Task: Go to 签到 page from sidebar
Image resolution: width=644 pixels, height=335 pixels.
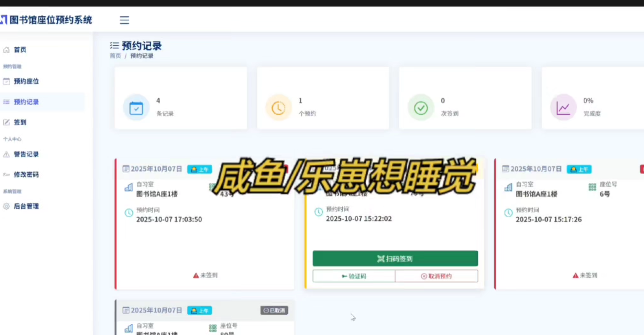Action: 20,122
